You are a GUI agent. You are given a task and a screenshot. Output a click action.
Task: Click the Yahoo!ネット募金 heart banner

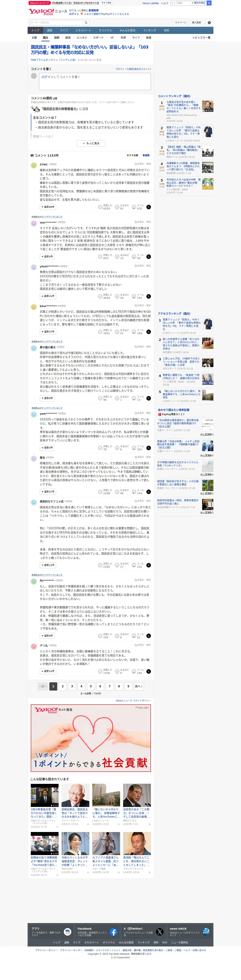coord(91,738)
